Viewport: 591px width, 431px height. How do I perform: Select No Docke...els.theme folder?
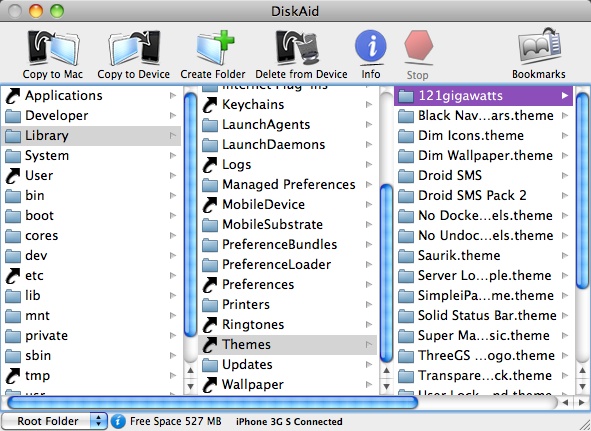tap(484, 216)
